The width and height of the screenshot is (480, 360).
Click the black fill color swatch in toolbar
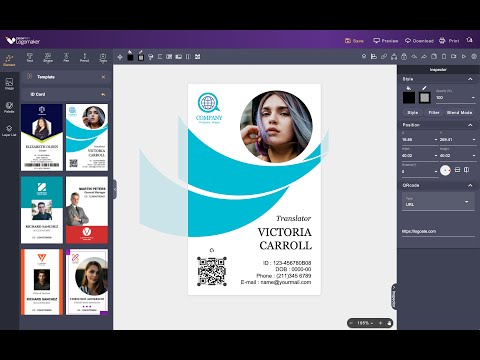tap(130, 57)
